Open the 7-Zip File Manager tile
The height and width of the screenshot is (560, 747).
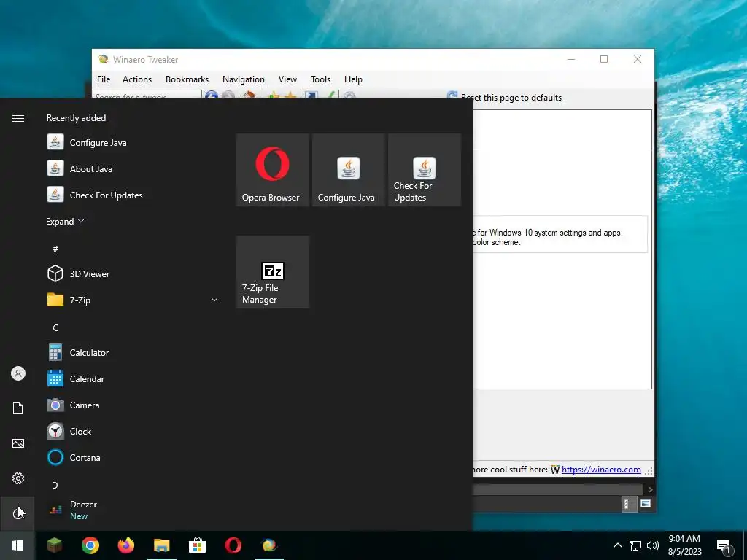273,272
